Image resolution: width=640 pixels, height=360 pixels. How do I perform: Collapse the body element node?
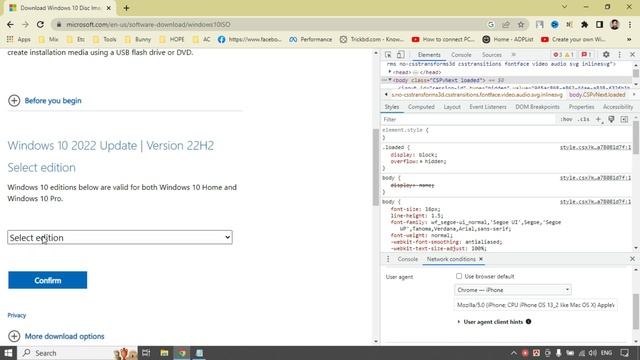point(389,80)
